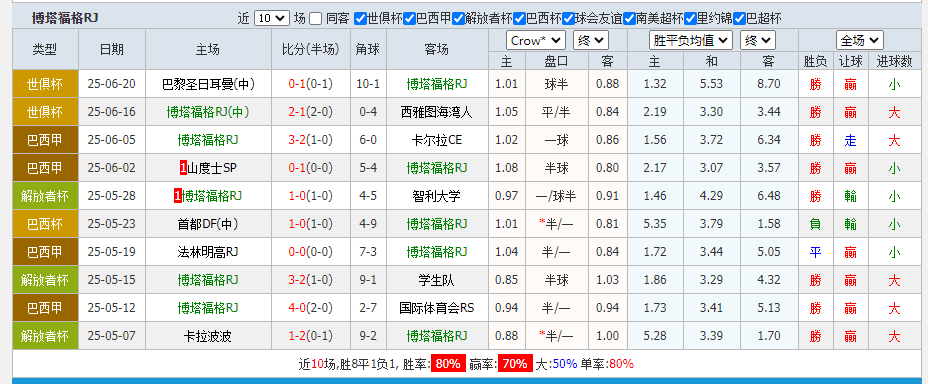928x384 pixels.
Task: Open the 终 dropdown next to 胜平负均值
Action: [757, 41]
